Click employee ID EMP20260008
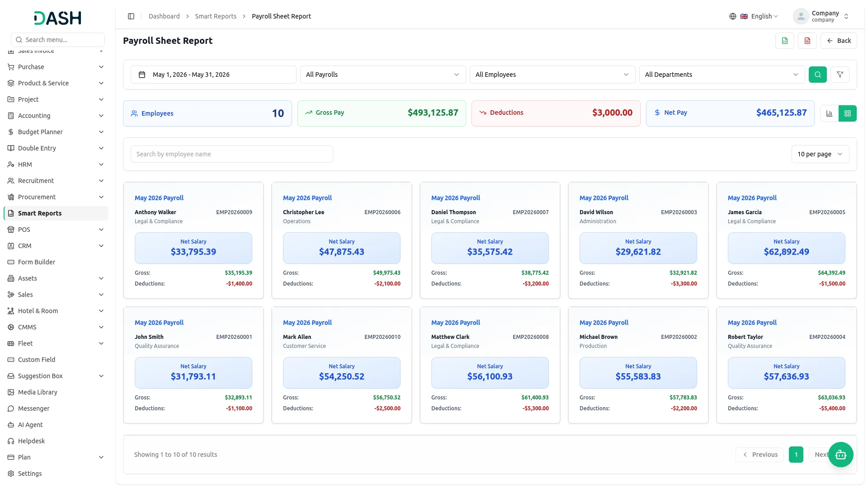Screen dimensions: 868x488 (531, 337)
